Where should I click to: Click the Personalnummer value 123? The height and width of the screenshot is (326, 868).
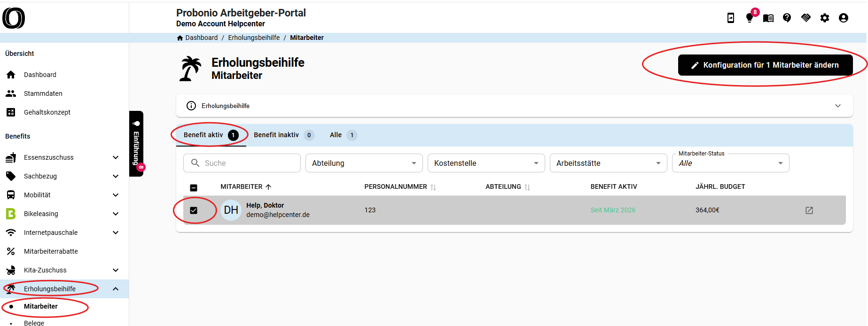pos(370,210)
